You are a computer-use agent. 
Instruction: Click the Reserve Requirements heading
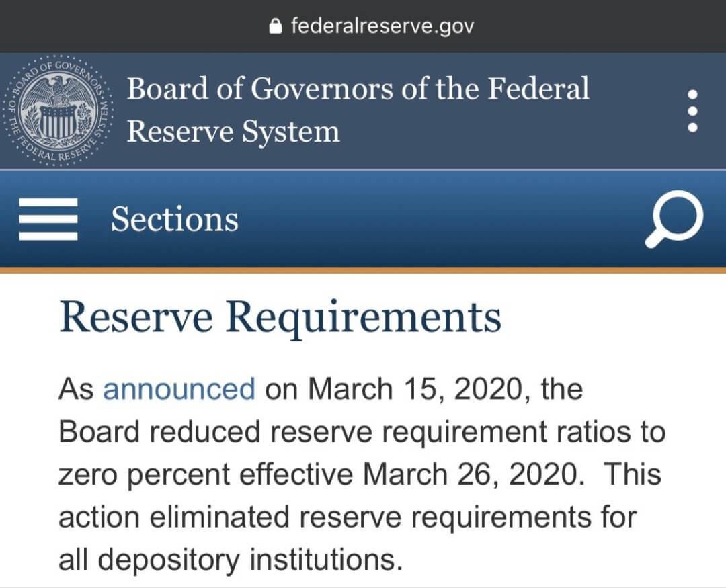click(x=280, y=318)
